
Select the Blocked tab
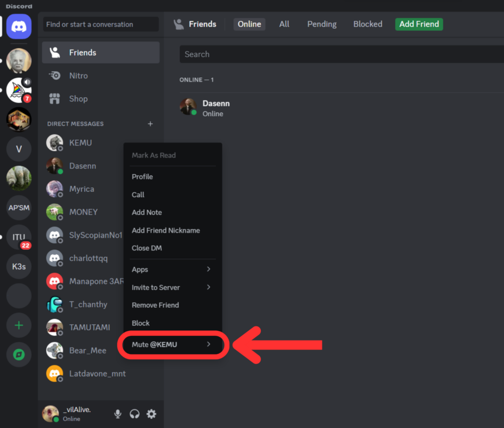click(367, 24)
